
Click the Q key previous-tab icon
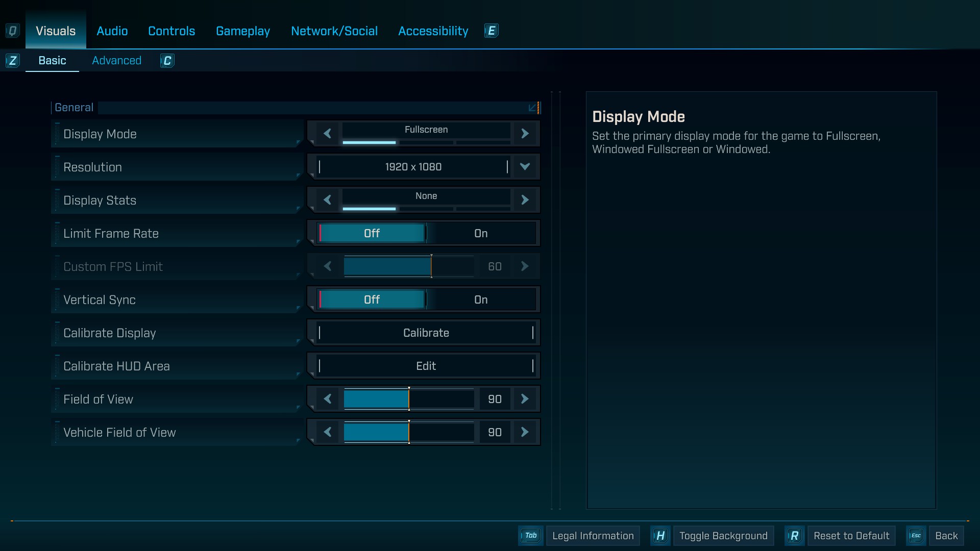tap(12, 31)
